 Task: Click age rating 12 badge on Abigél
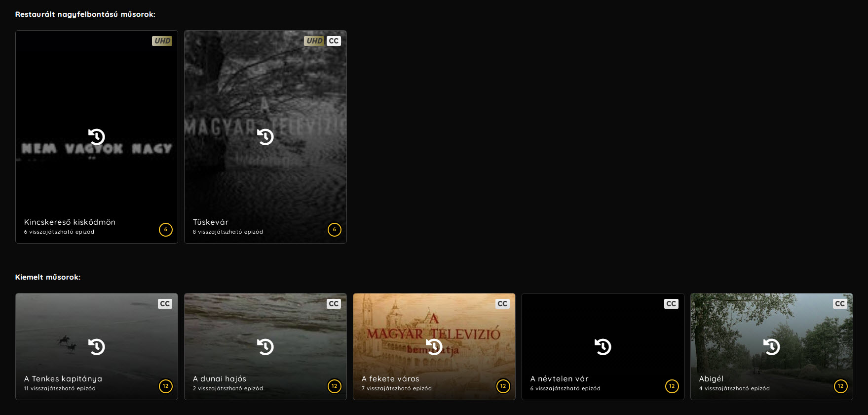coord(840,386)
